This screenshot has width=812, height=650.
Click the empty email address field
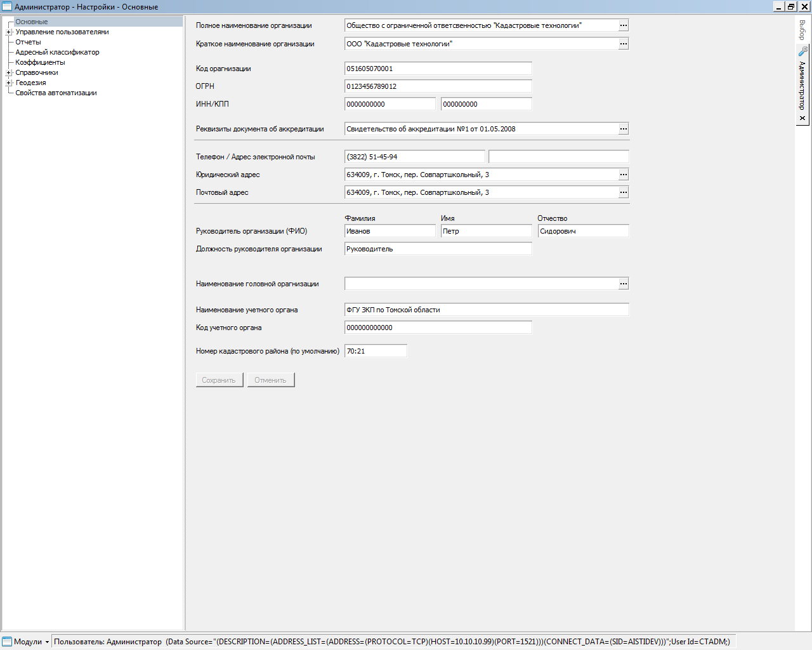(x=558, y=157)
